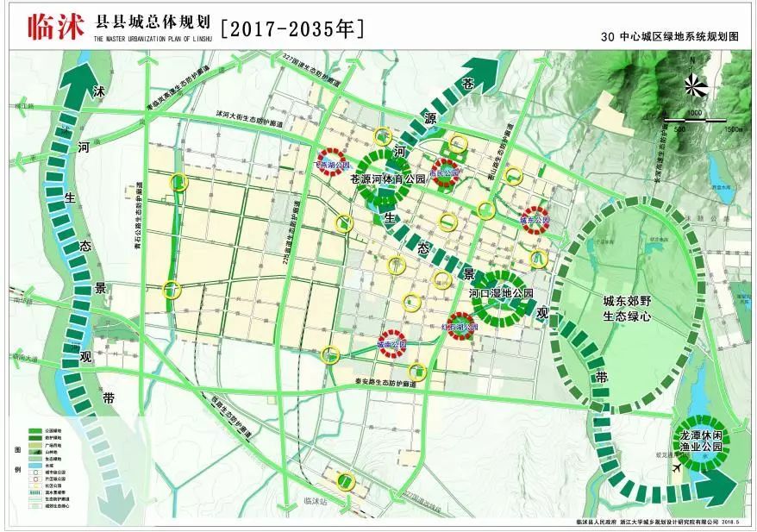Click the 市民公园 red dashed circle marker
This screenshot has height=532, width=757.
tap(445, 172)
